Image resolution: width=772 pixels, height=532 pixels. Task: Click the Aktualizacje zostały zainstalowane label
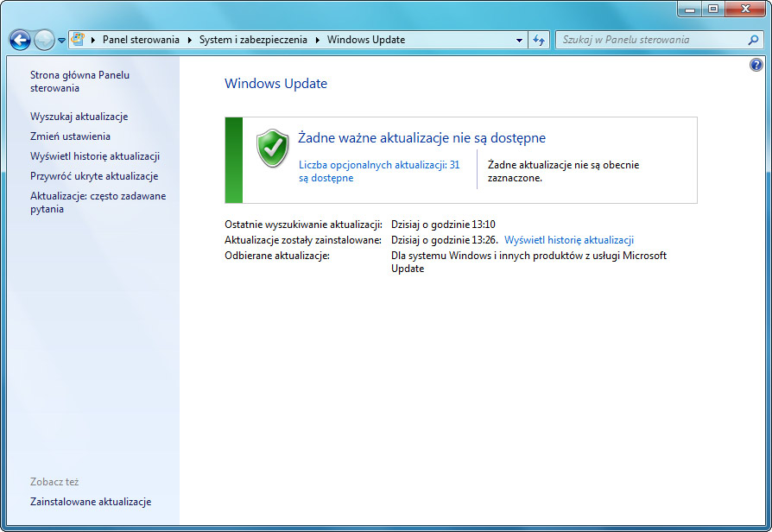pos(303,240)
